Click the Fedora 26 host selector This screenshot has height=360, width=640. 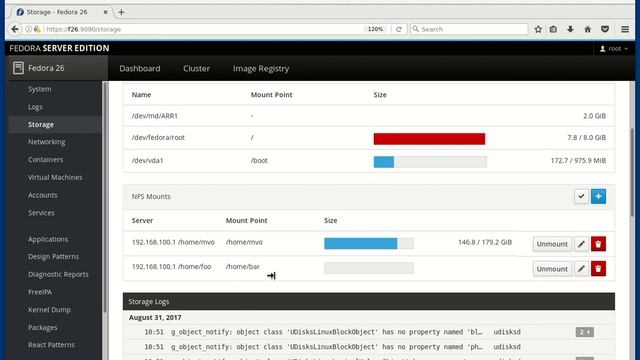[58, 68]
